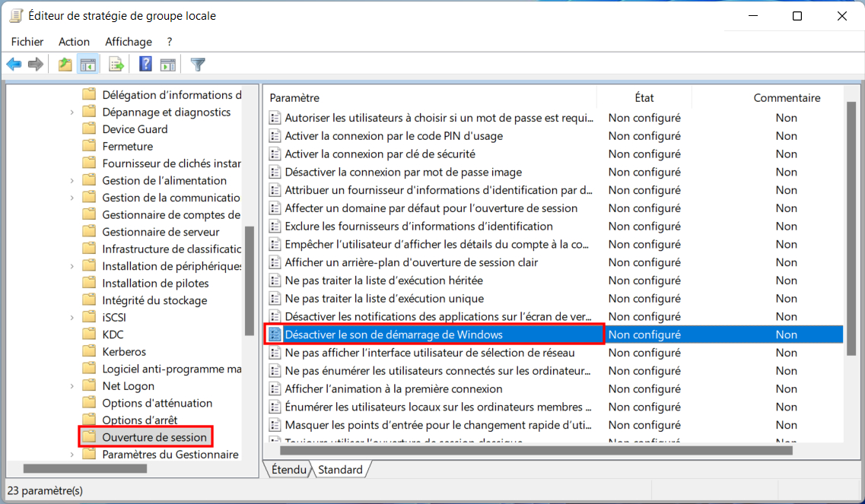Expand the Paramètres du Gestionnaire node

(72, 455)
